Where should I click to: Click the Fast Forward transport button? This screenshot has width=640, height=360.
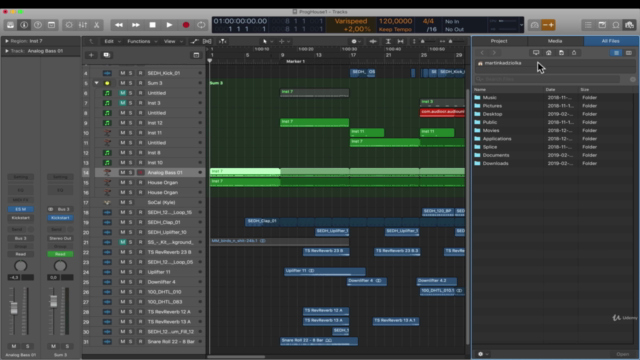point(136,25)
